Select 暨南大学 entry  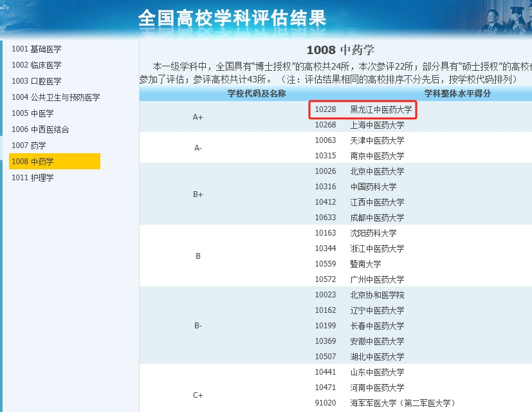click(366, 264)
